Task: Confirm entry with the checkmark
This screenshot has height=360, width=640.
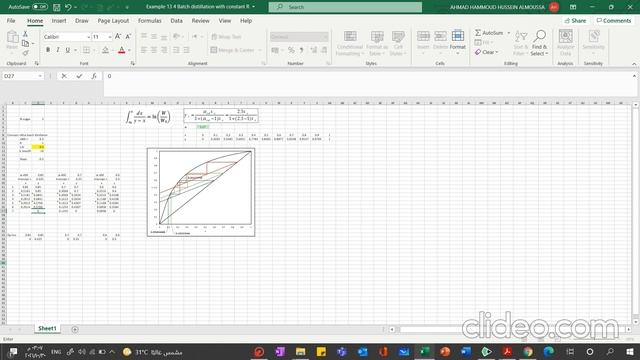Action: pyautogui.click(x=79, y=76)
